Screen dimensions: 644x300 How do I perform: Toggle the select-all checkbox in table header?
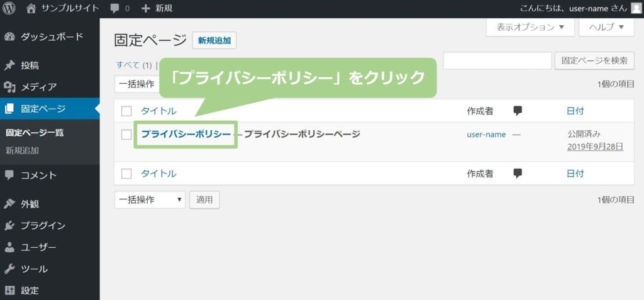click(126, 111)
